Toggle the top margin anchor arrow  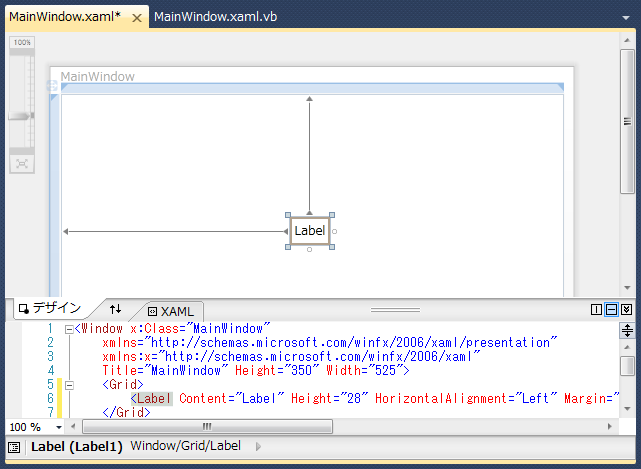pos(309,213)
